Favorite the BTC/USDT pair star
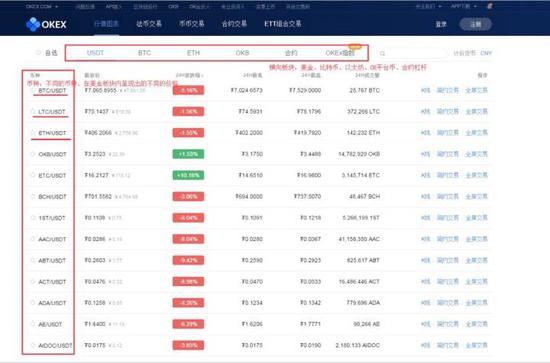This screenshot has width=550, height=363. point(33,90)
